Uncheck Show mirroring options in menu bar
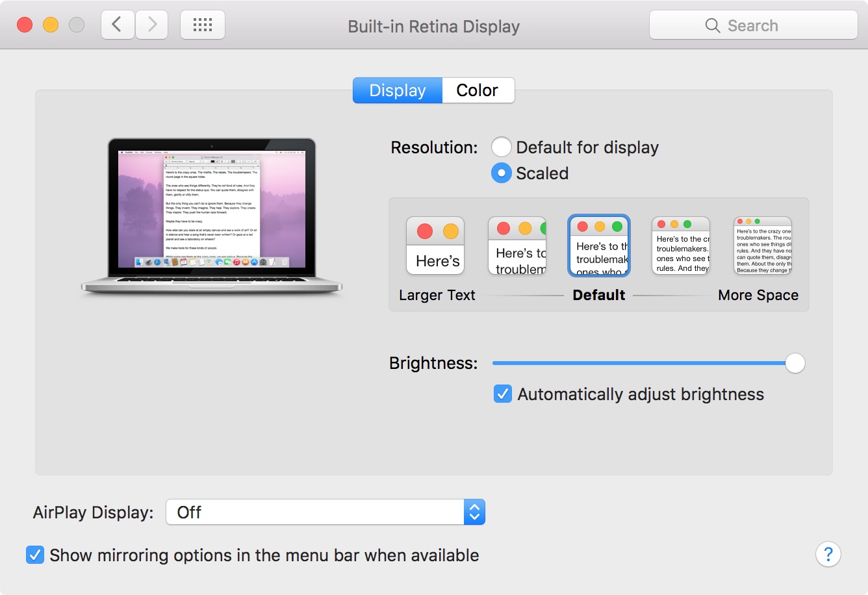This screenshot has width=868, height=595. pos(35,555)
